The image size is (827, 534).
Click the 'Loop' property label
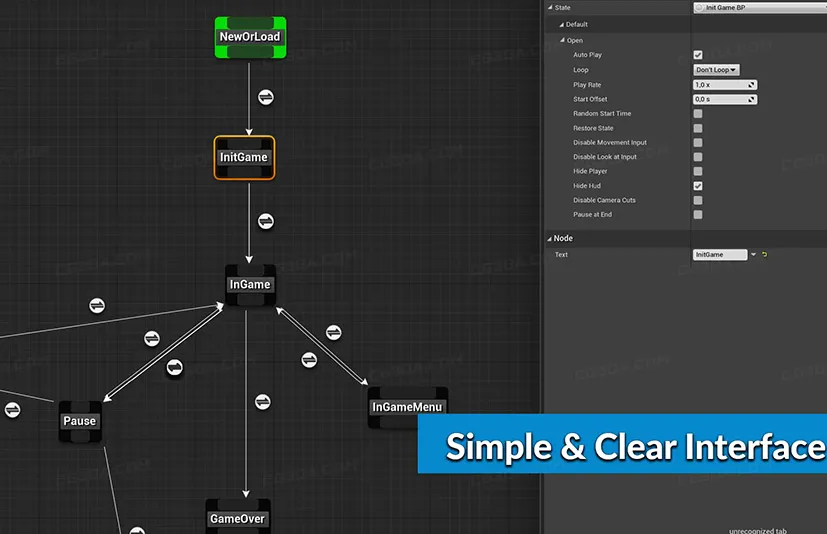(x=581, y=70)
